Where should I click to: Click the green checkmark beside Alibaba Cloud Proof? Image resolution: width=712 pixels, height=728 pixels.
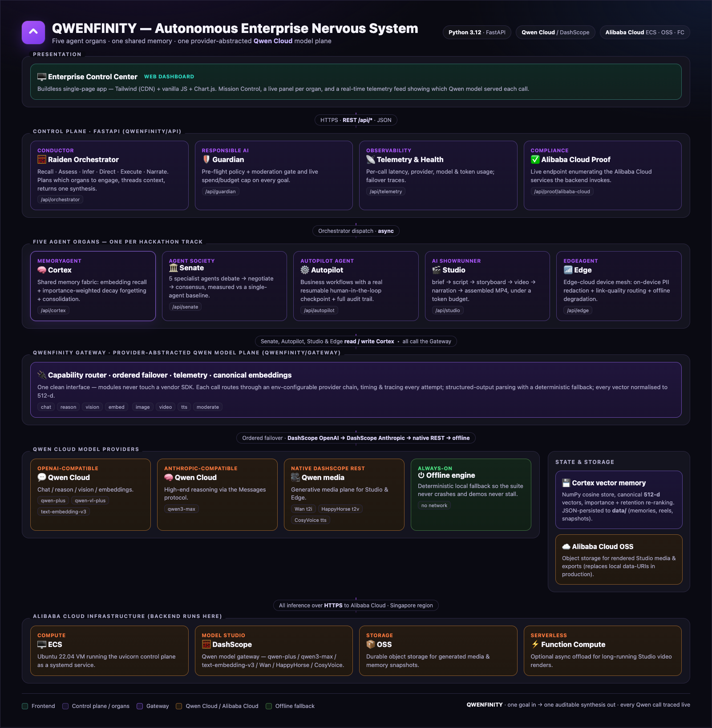tap(535, 159)
